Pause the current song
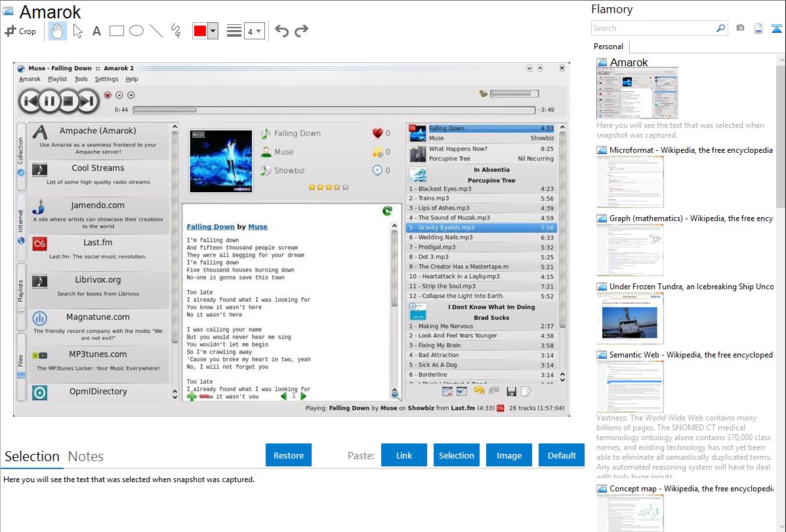Viewport: 786px width, 532px height. click(x=49, y=101)
